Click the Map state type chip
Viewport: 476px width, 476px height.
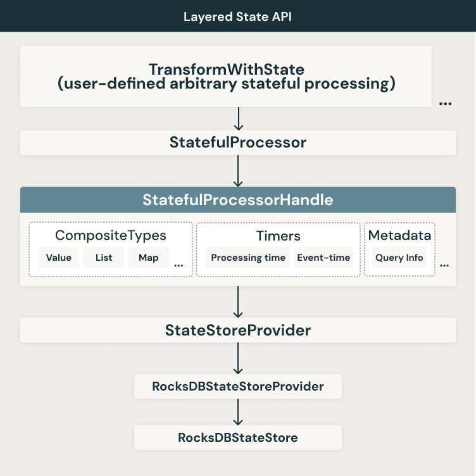149,258
